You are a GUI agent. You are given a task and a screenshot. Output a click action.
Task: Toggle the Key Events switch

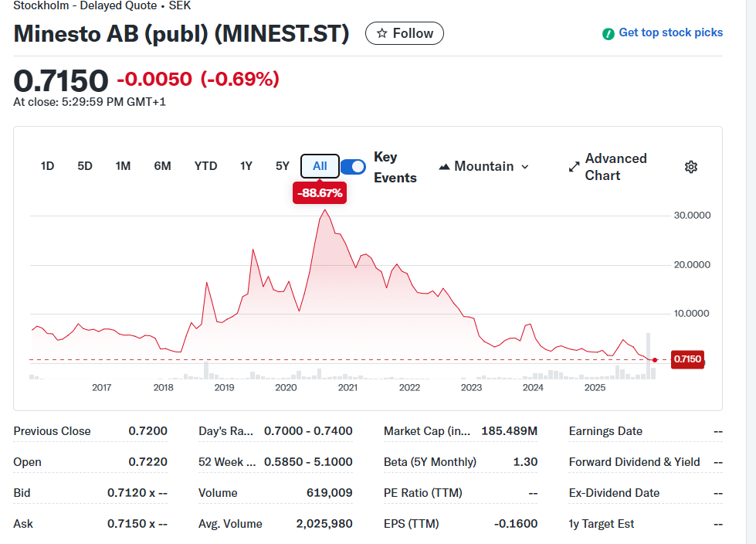(x=353, y=167)
